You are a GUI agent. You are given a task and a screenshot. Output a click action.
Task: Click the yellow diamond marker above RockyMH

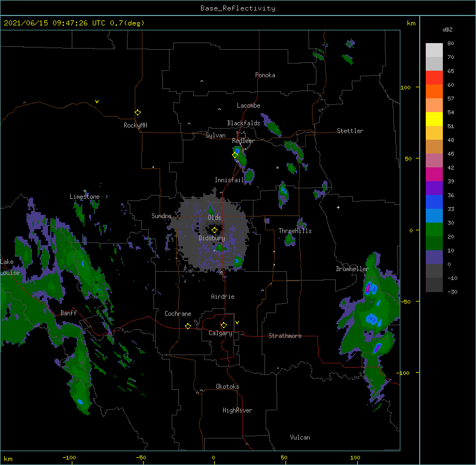pyautogui.click(x=137, y=113)
